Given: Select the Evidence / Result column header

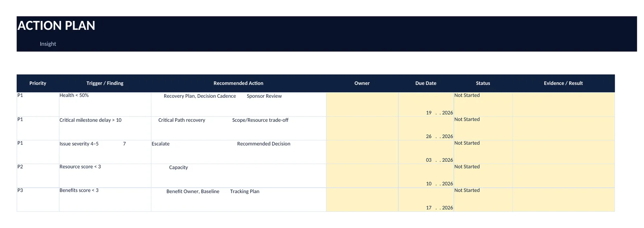Looking at the screenshot, I should pos(563,83).
